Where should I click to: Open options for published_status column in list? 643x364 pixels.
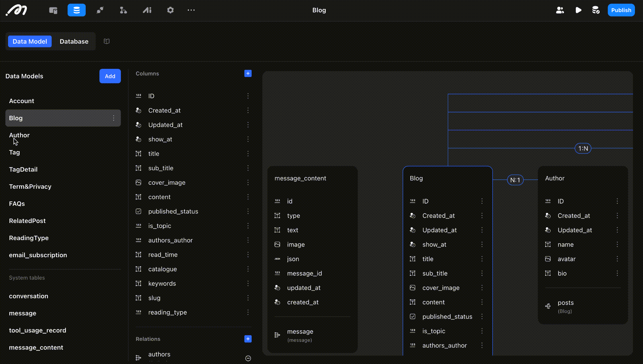(x=248, y=211)
